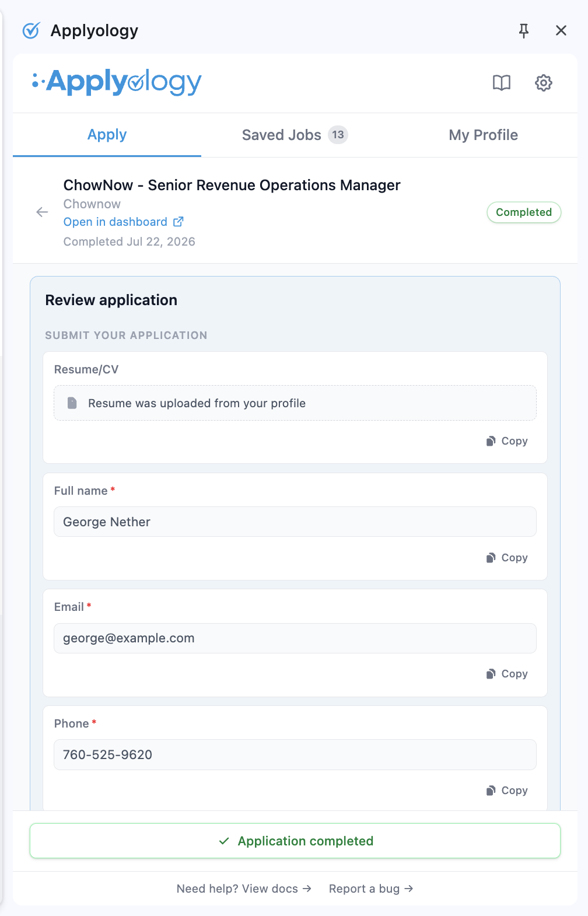
Task: Switch to the Apply tab
Action: coord(107,135)
